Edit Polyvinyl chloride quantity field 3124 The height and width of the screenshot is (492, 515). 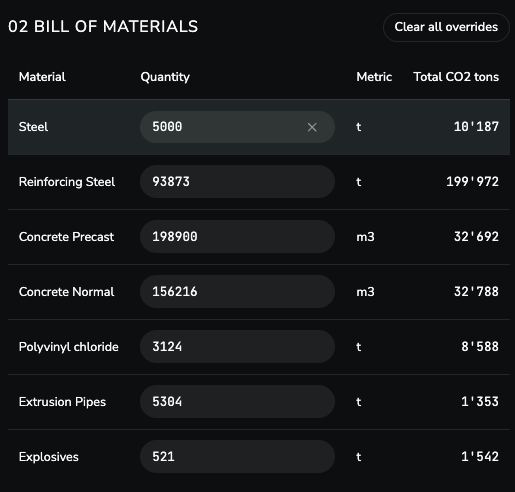[x=237, y=347]
